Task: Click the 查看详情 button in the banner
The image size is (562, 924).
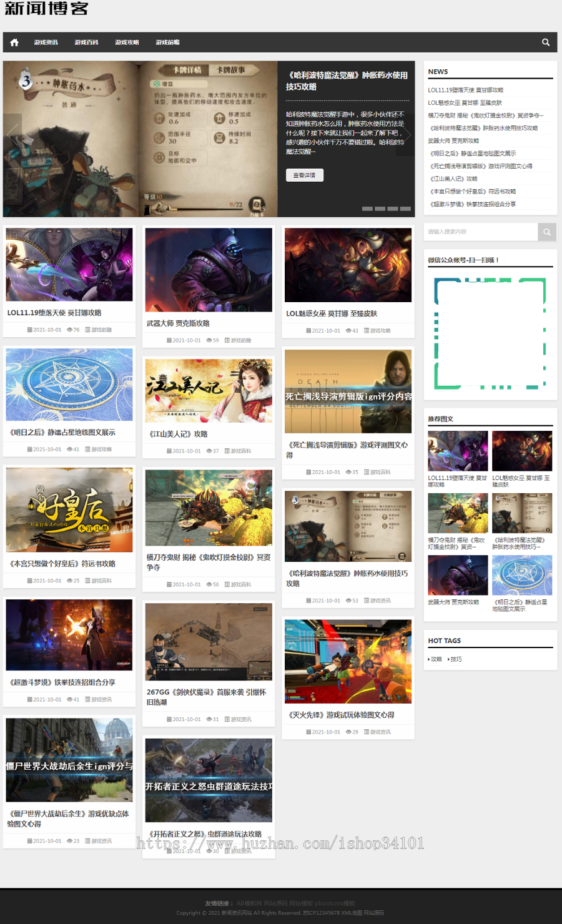Action: pos(305,175)
